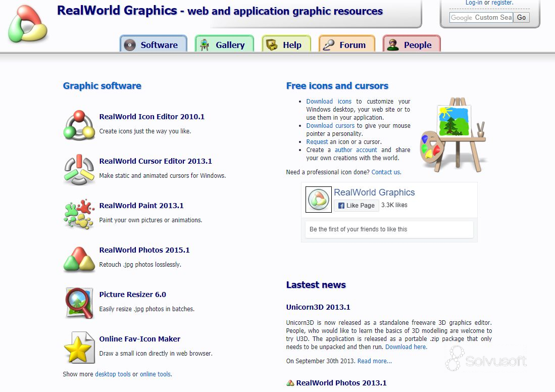Switch to the Gallery tab
The height and width of the screenshot is (392, 555).
pos(224,44)
